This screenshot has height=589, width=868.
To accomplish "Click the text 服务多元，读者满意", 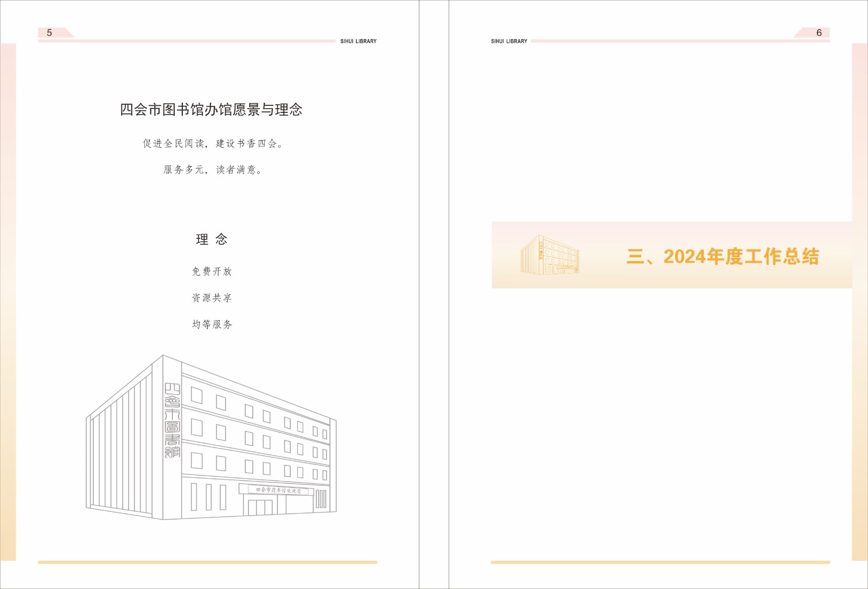I will coord(212,170).
